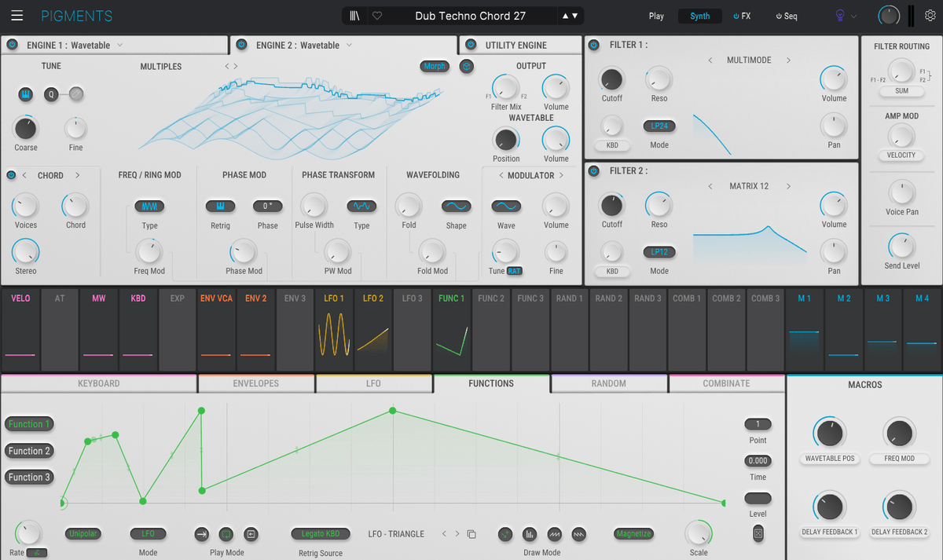943x560 pixels.
Task: Select the ramp-up sawtooth draw mode icon
Action: [x=555, y=534]
